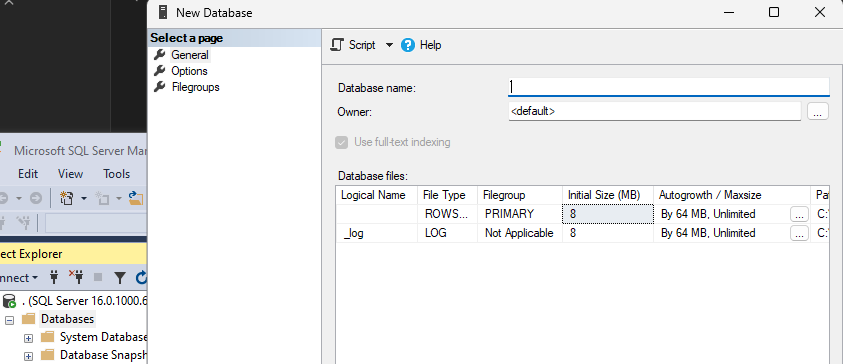
Task: Open the View menu
Action: point(70,174)
